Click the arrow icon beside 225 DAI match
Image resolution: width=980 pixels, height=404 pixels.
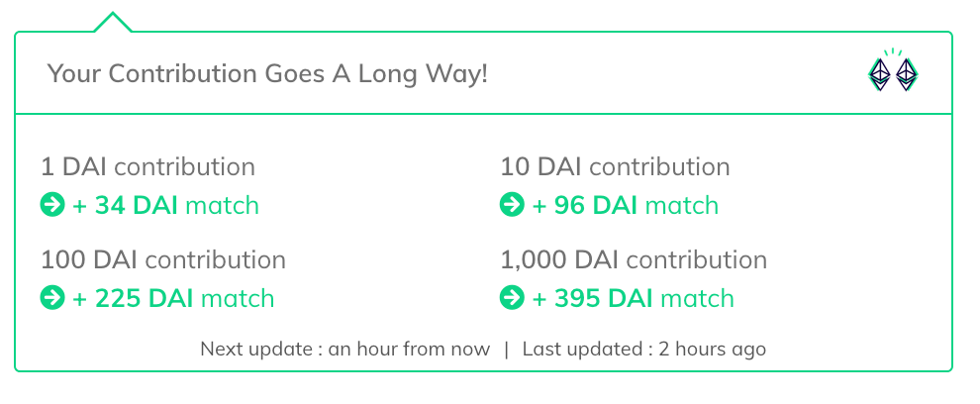pos(52,298)
